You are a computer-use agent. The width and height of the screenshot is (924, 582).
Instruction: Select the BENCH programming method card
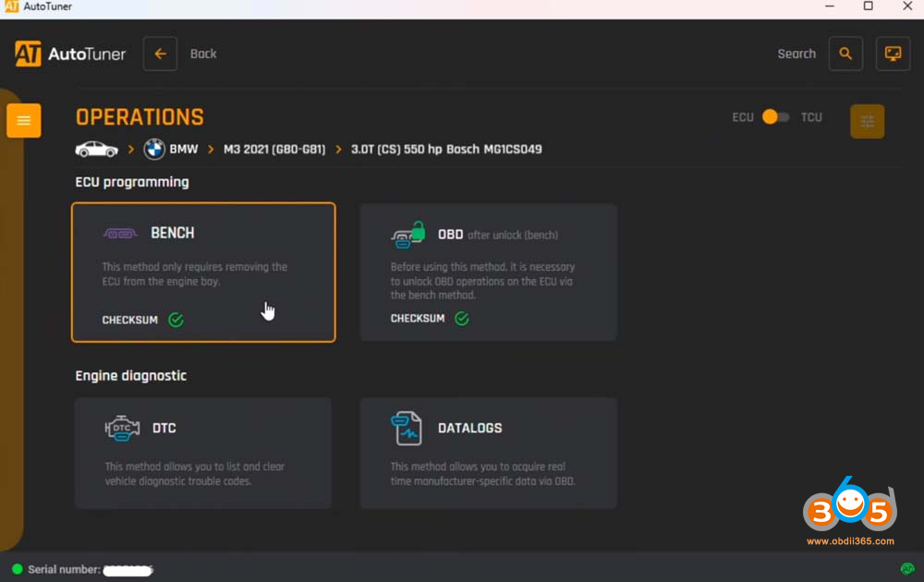(203, 273)
